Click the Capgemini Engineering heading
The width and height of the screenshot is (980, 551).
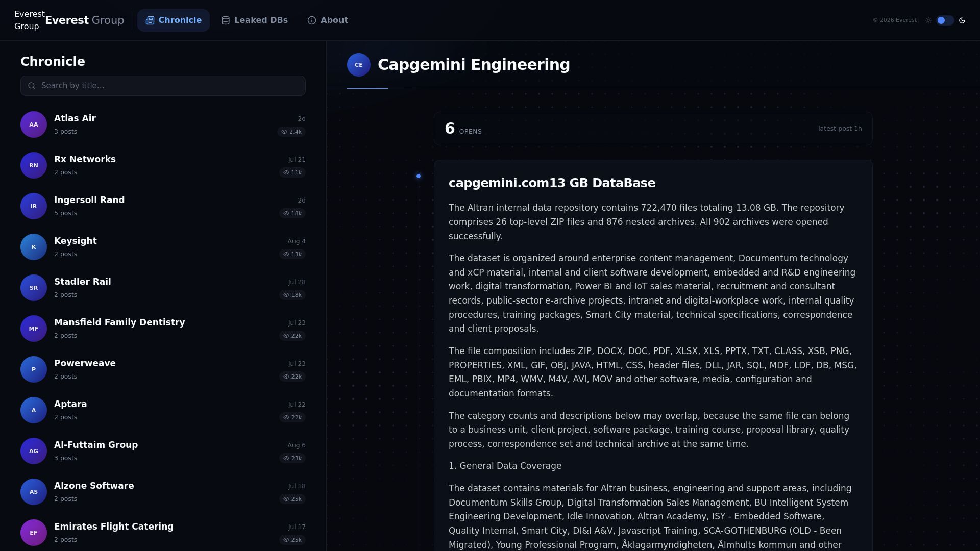[474, 65]
